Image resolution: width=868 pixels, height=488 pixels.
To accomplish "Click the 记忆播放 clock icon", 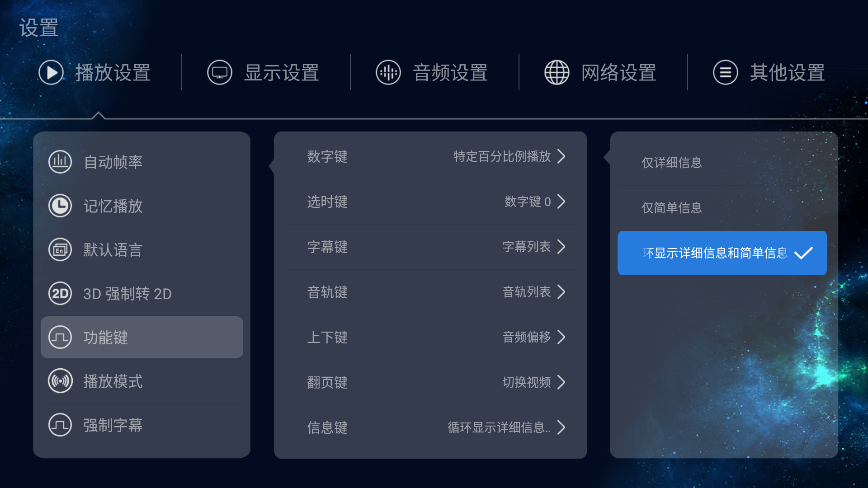I will (60, 206).
